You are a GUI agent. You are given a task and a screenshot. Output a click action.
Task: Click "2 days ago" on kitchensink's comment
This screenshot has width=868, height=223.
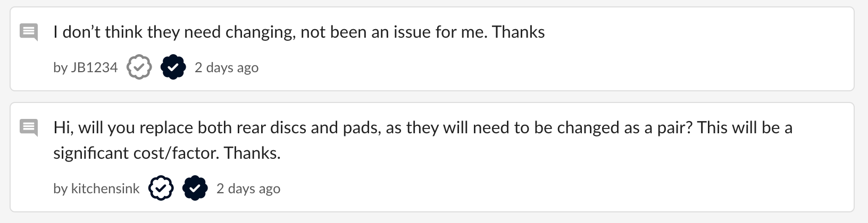248,188
